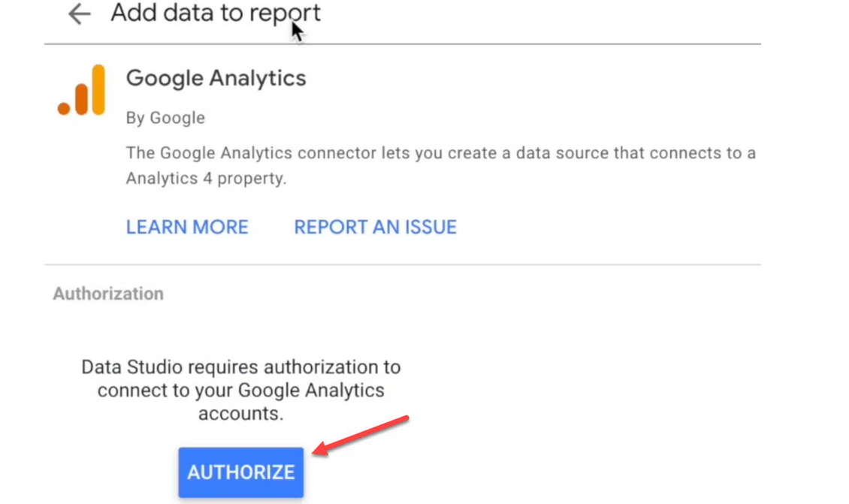Click the Data Studio authorization message
This screenshot has width=849, height=504.
coord(241,390)
